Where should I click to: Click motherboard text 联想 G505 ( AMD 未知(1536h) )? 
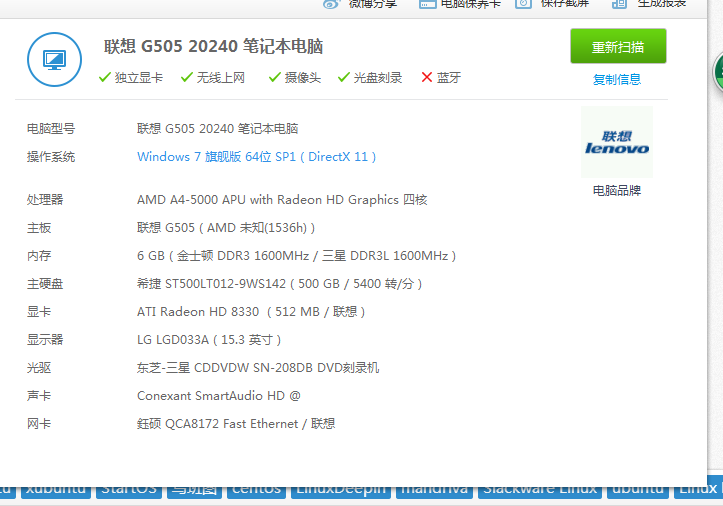226,228
